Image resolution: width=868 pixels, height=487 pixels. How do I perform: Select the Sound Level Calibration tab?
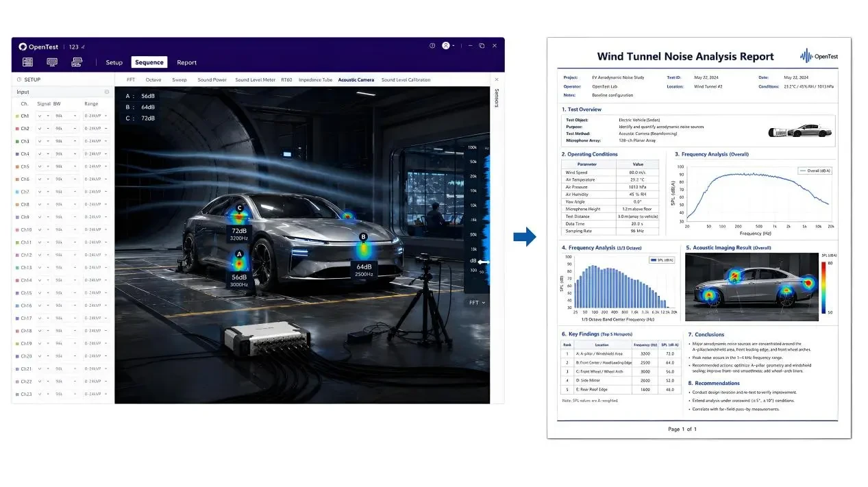406,80
